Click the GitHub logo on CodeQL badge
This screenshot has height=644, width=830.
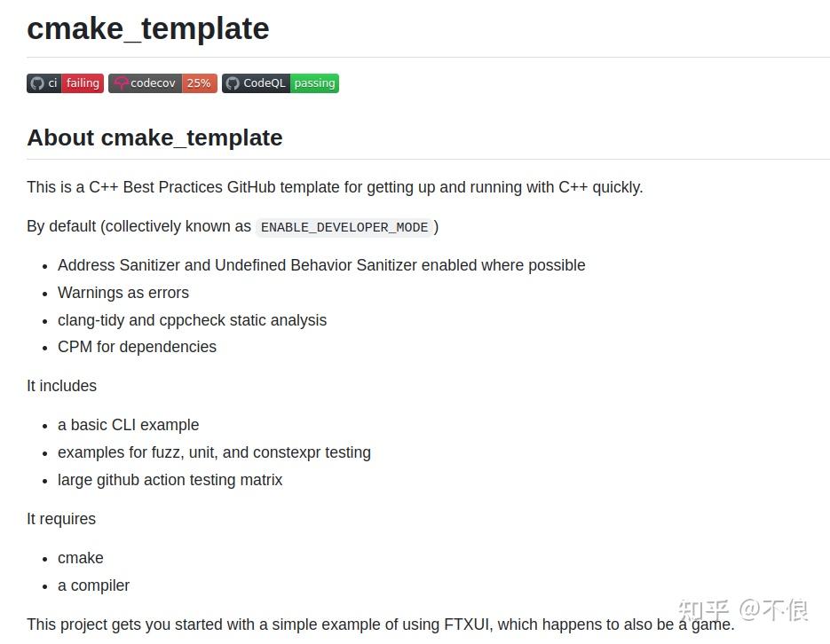(233, 83)
